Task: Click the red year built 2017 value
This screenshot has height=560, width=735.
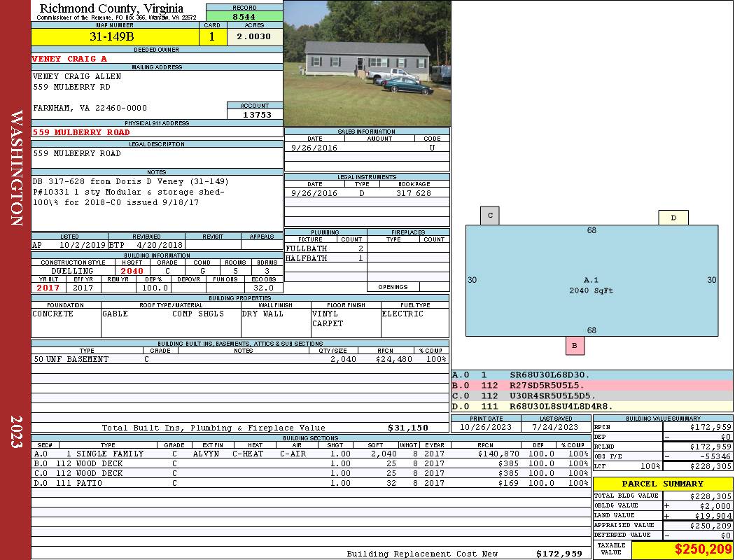Action: [48, 288]
